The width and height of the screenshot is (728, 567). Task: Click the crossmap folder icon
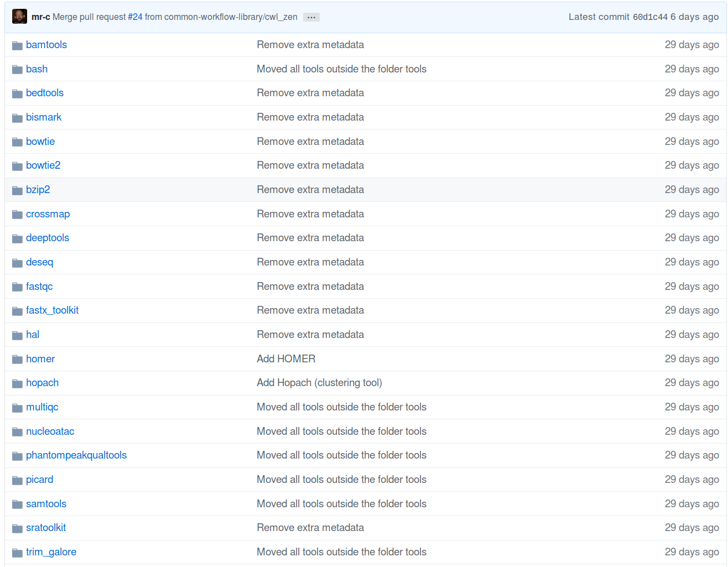[17, 215]
